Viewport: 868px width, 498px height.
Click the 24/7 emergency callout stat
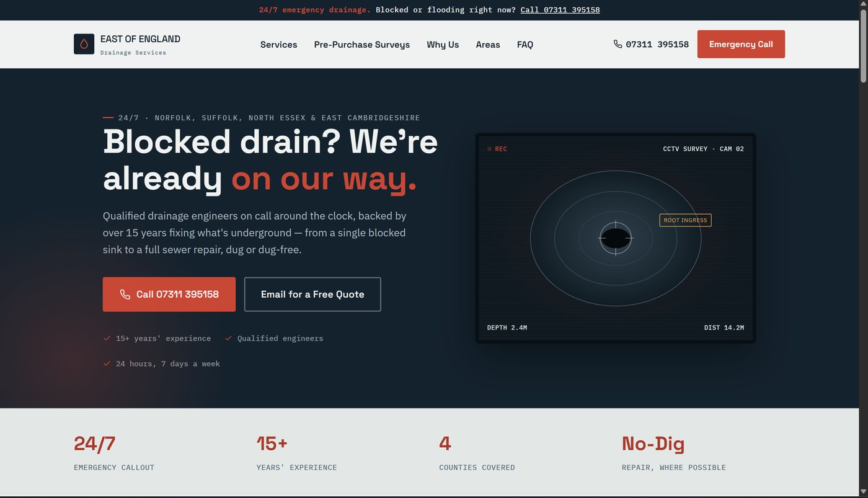[x=114, y=453]
